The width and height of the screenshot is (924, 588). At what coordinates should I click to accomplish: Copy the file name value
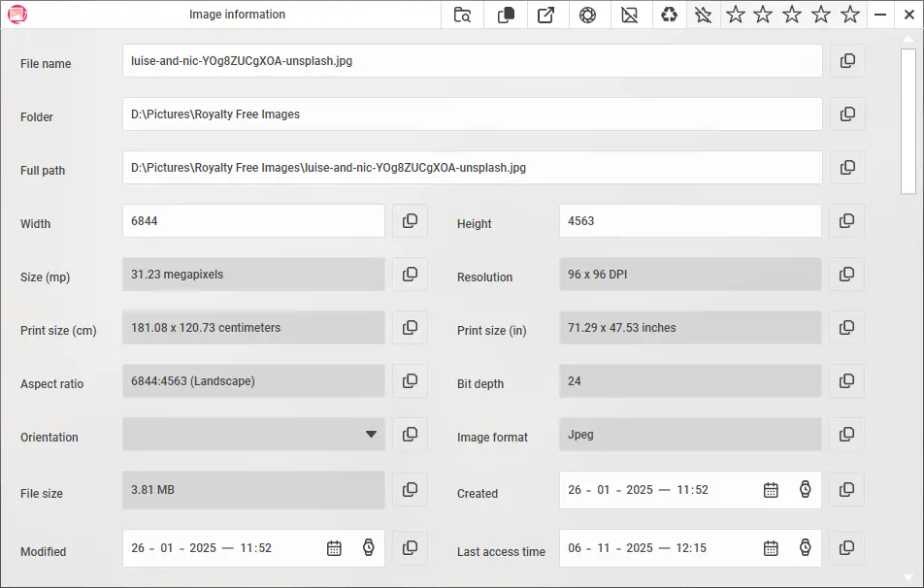coord(847,60)
